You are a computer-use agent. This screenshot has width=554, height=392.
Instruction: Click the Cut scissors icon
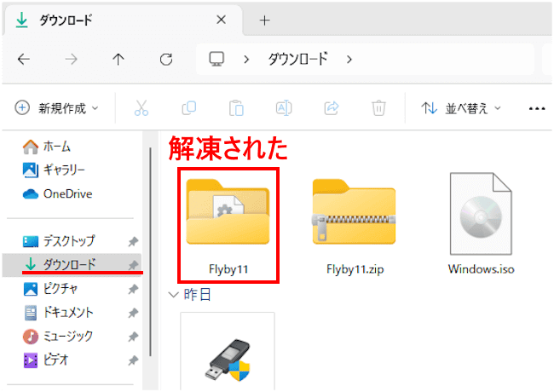[141, 108]
